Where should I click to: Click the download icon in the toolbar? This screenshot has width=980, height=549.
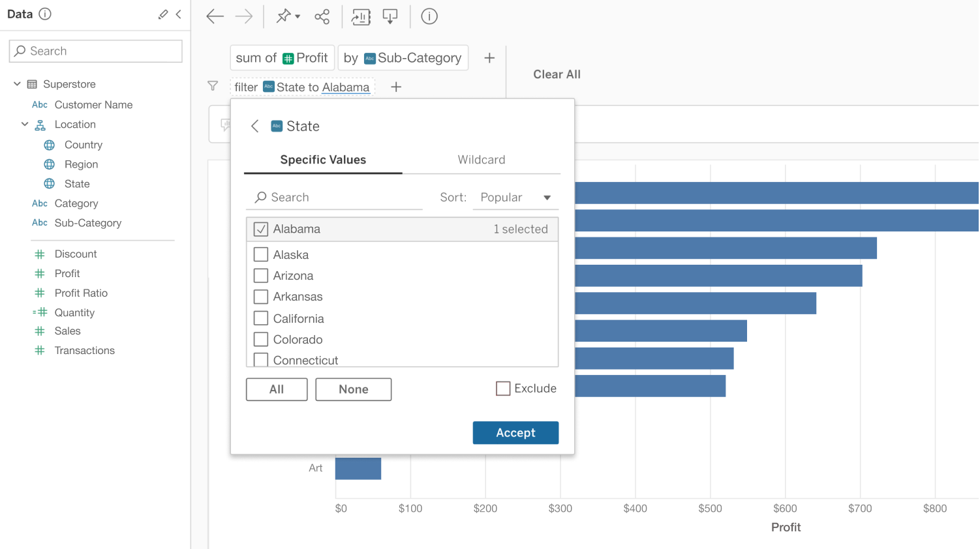click(x=390, y=16)
